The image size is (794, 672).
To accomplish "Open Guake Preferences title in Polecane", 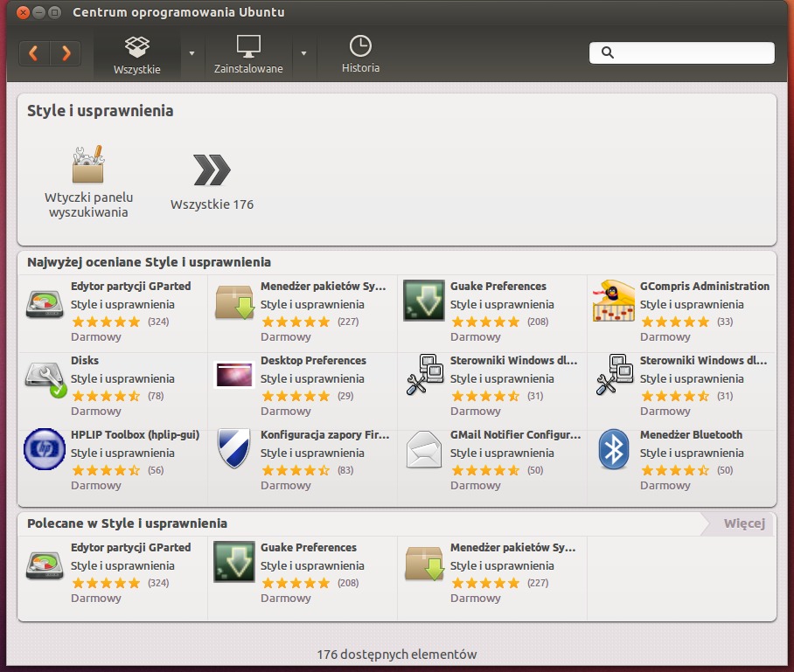I will [309, 548].
